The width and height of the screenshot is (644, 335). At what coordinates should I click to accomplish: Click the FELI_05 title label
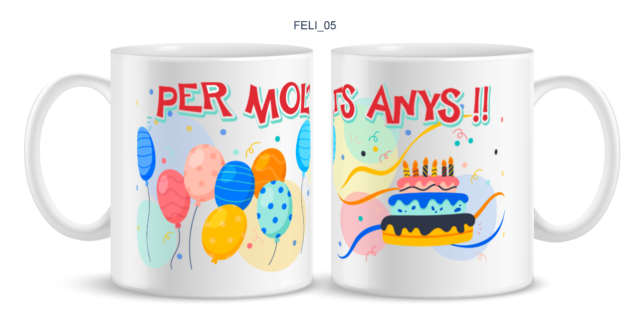point(315,26)
